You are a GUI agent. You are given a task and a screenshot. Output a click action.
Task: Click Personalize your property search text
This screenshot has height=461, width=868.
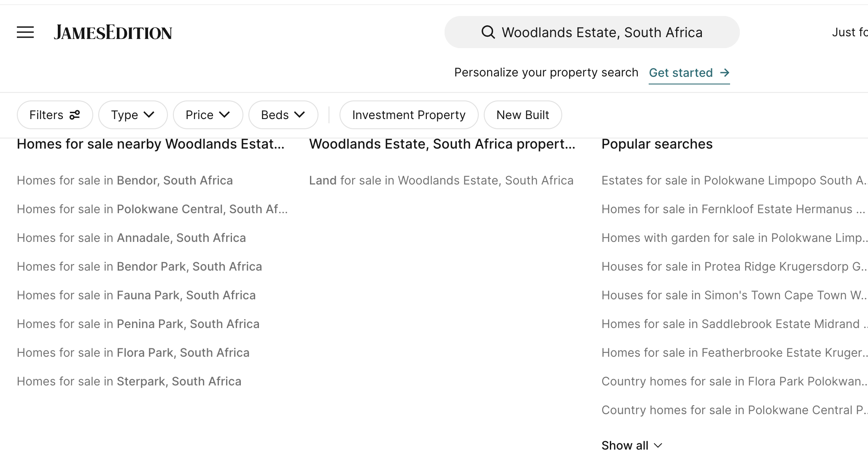tap(546, 73)
